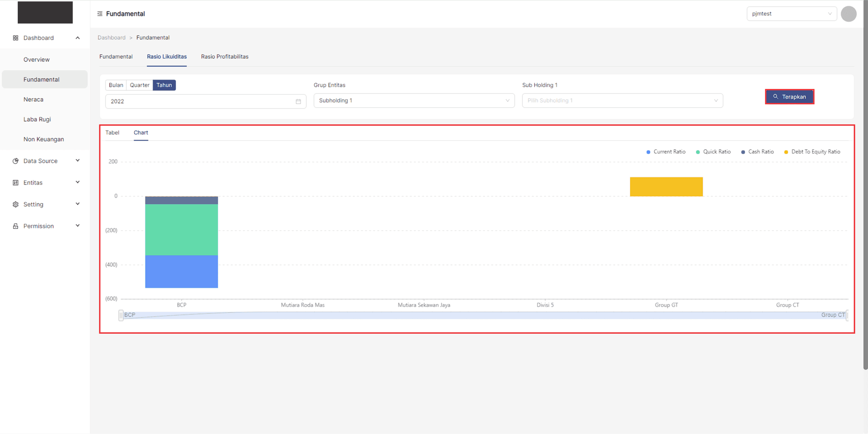Toggle Quick Ratio legend series
868x434 pixels.
click(713, 152)
